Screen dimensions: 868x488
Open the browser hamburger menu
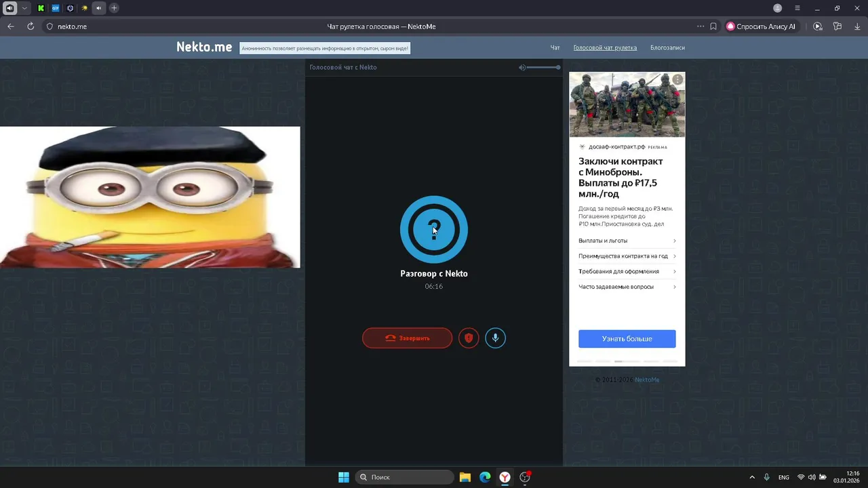pos(797,8)
